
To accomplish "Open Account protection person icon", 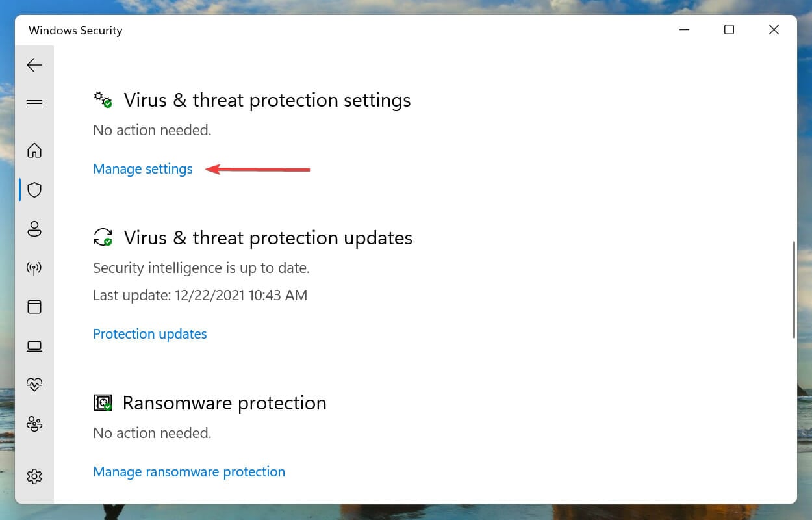I will point(34,229).
